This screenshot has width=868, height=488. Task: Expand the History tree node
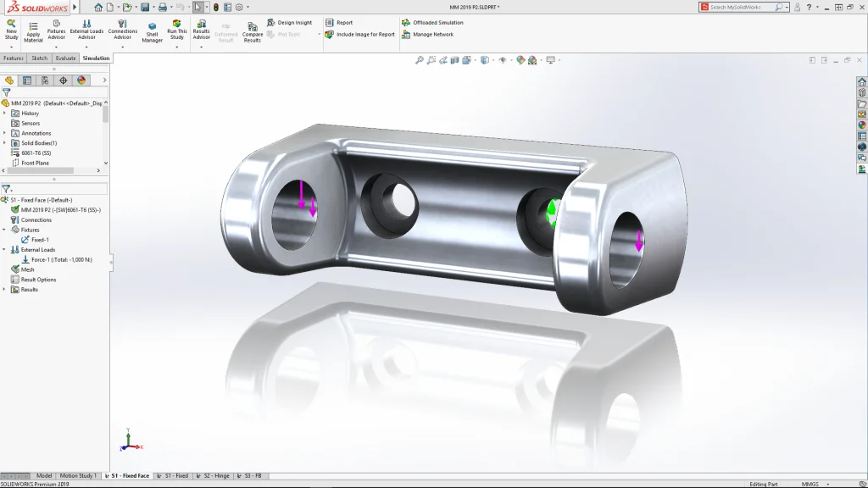(5, 113)
